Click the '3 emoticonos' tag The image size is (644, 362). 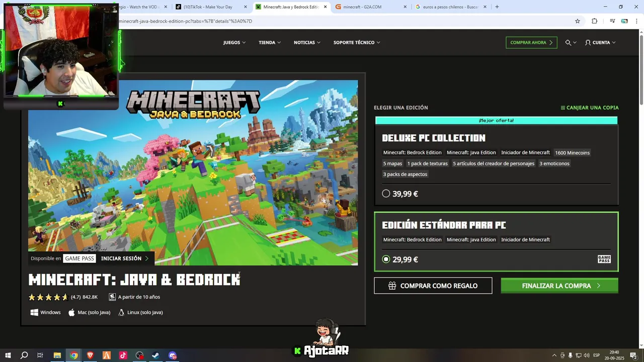click(x=554, y=163)
